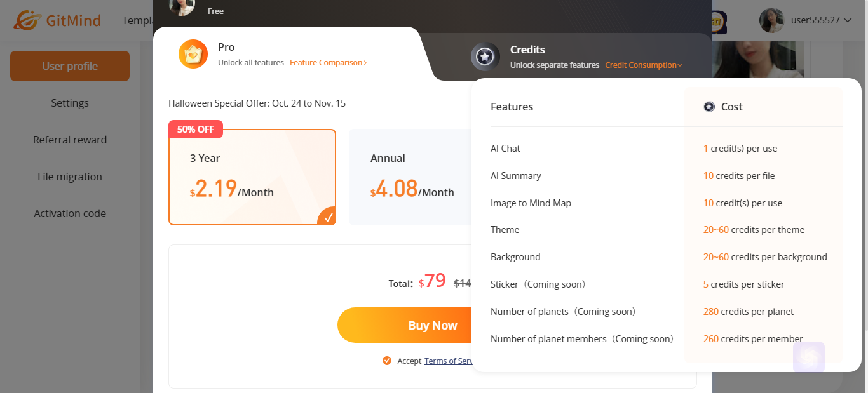The width and height of the screenshot is (868, 393).
Task: Select the Annual plan card
Action: [x=410, y=177]
